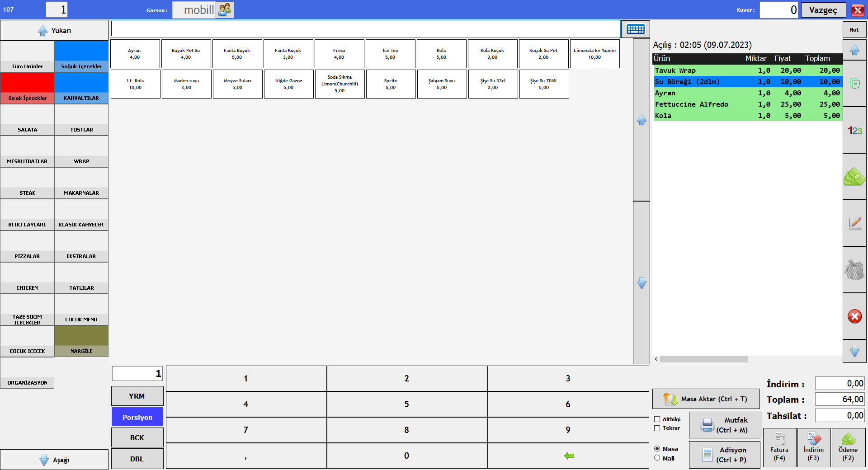Click the order list horizontal scrollbar
This screenshot has width=868, height=470.
point(704,359)
